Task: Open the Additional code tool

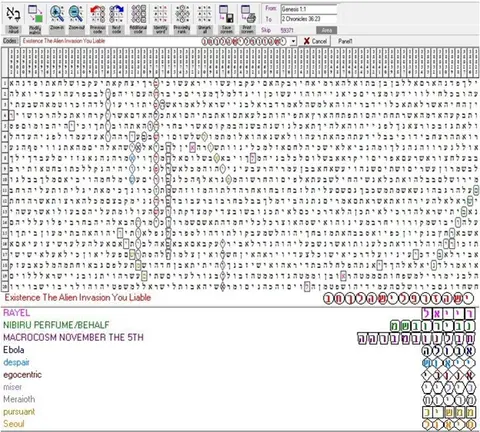Action: click(138, 14)
